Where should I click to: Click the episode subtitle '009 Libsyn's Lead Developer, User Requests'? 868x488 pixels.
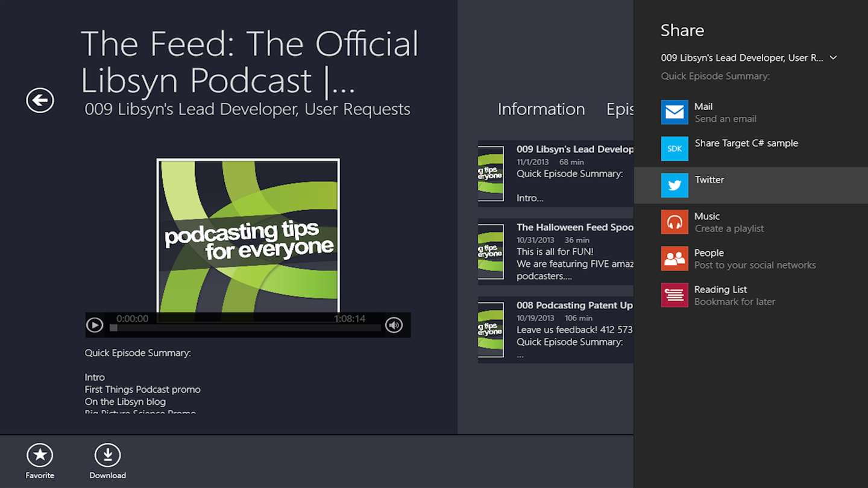coord(247,109)
